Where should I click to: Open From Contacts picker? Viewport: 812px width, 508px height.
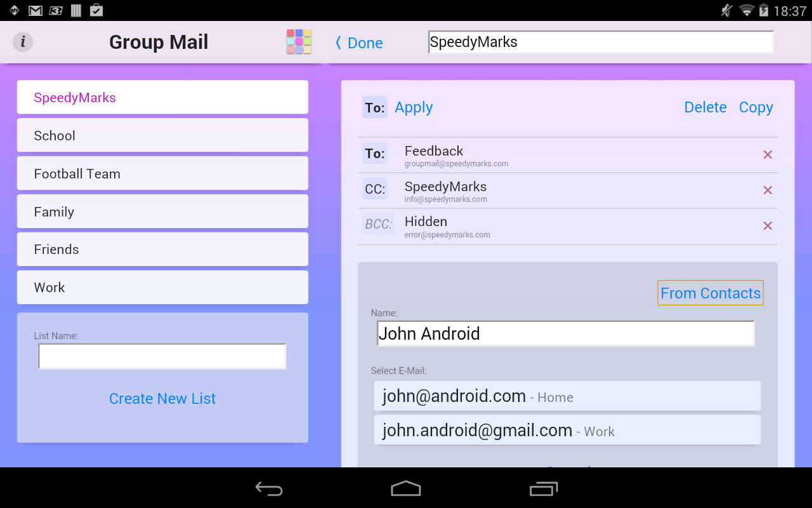[x=710, y=293]
